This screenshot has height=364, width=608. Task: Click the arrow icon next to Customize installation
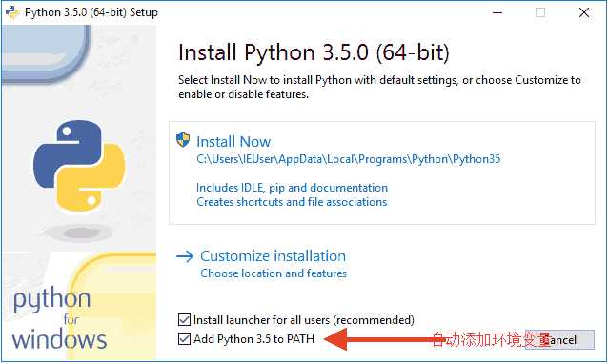pos(185,256)
